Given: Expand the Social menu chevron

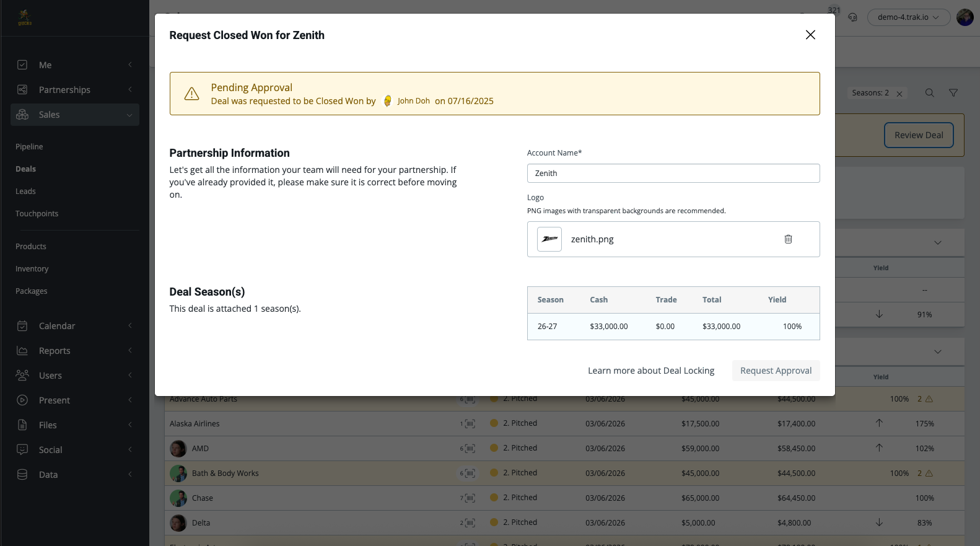Looking at the screenshot, I should (130, 450).
